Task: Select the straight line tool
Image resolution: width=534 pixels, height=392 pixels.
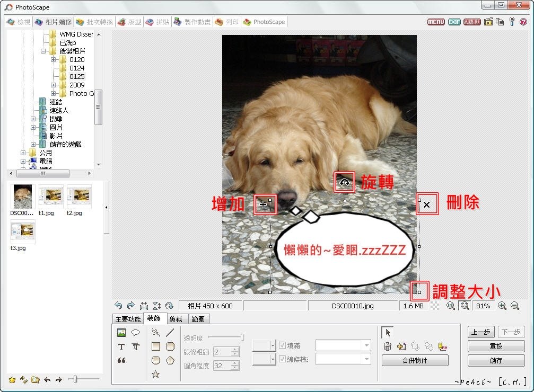Action: [x=170, y=333]
